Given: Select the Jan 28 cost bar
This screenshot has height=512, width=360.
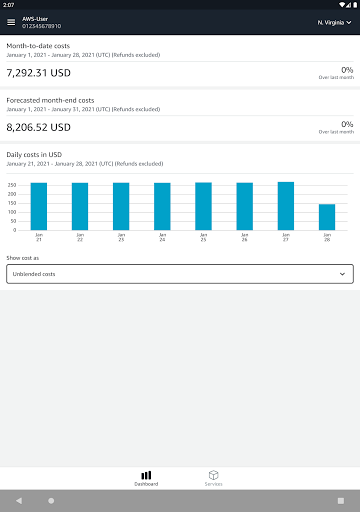Looking at the screenshot, I should point(327,217).
